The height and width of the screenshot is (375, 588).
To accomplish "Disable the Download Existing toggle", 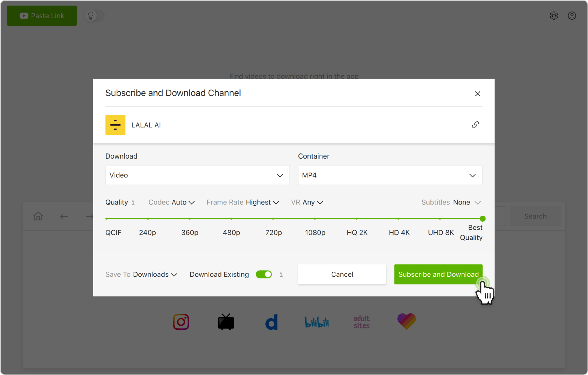I will (x=264, y=274).
